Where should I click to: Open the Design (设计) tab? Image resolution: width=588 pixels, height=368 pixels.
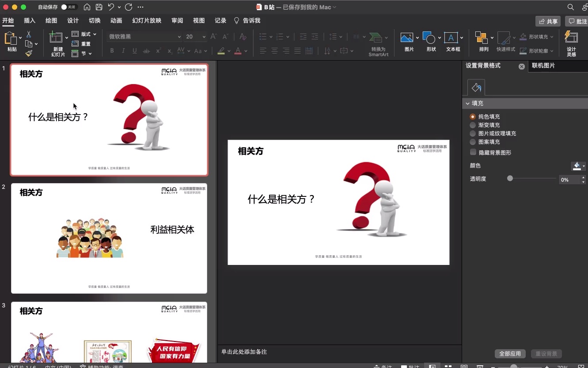point(73,21)
